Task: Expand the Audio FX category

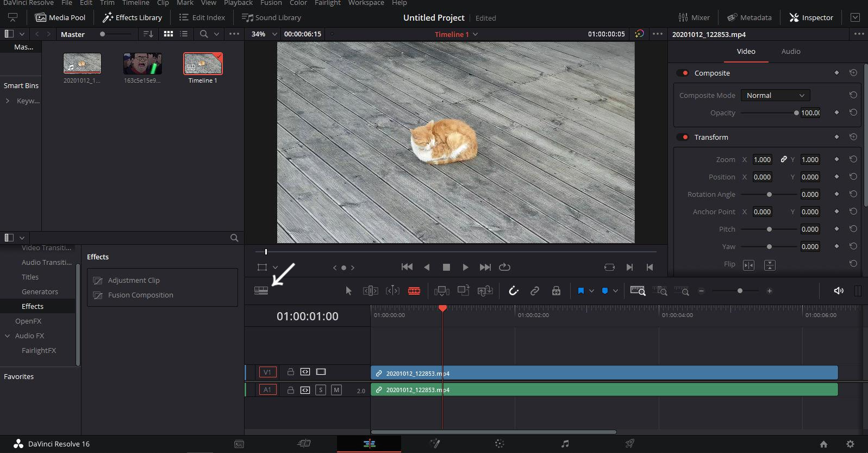Action: tap(8, 336)
